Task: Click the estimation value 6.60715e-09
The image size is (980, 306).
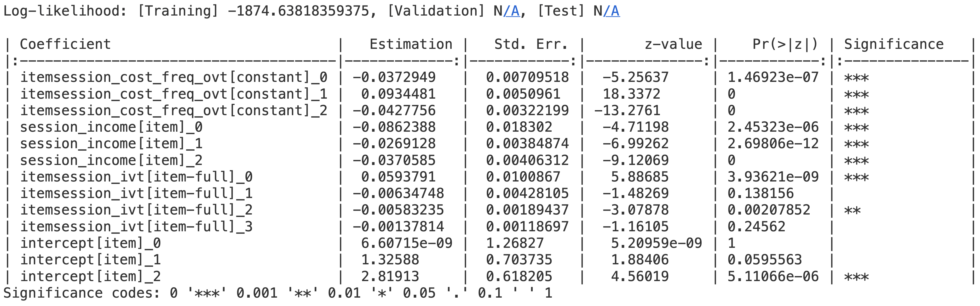Action: tap(407, 243)
